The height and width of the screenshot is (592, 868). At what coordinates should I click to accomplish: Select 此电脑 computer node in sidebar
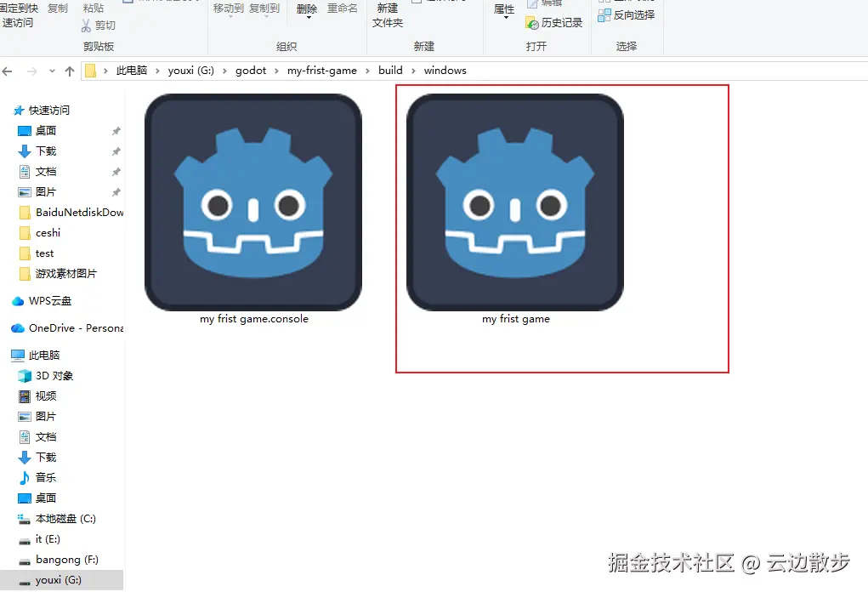36,355
